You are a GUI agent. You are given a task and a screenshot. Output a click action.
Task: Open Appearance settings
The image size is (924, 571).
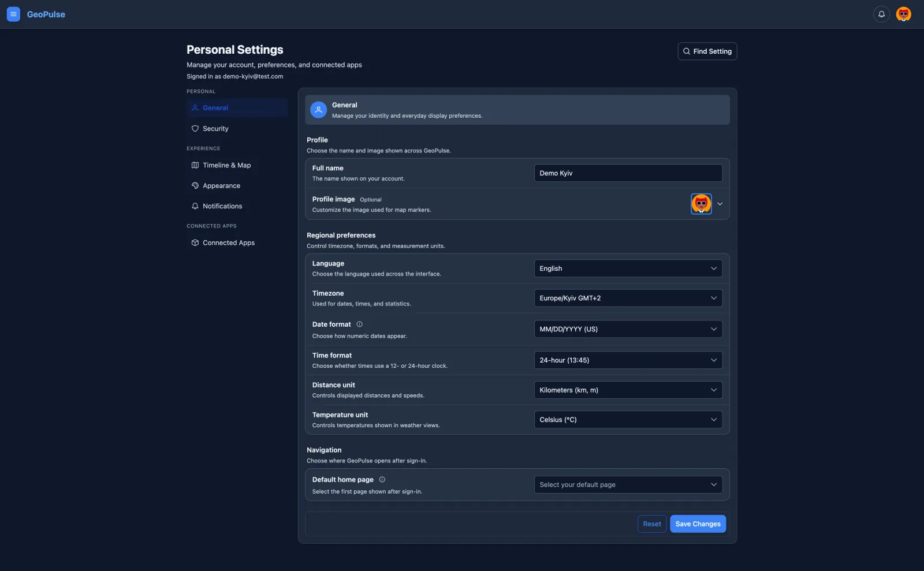pos(237,186)
